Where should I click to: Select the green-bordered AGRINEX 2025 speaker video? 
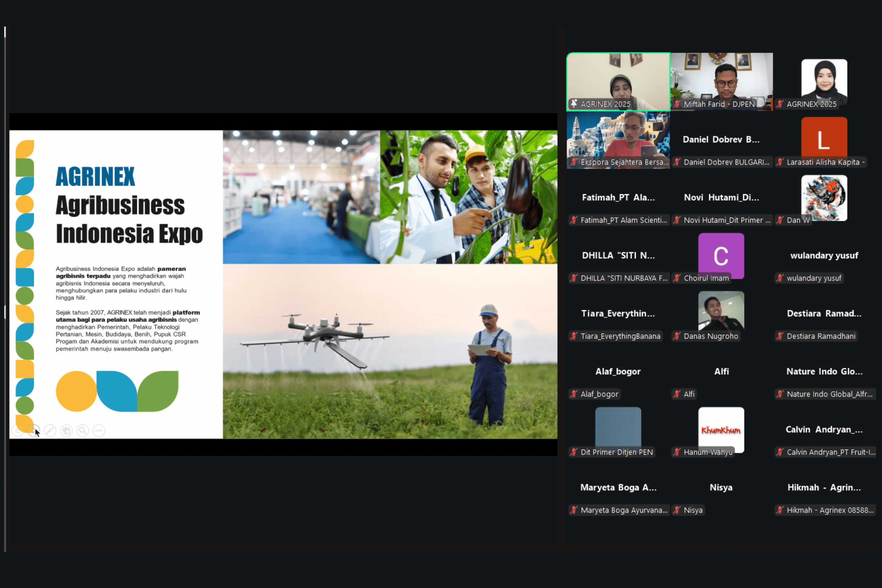pos(618,82)
